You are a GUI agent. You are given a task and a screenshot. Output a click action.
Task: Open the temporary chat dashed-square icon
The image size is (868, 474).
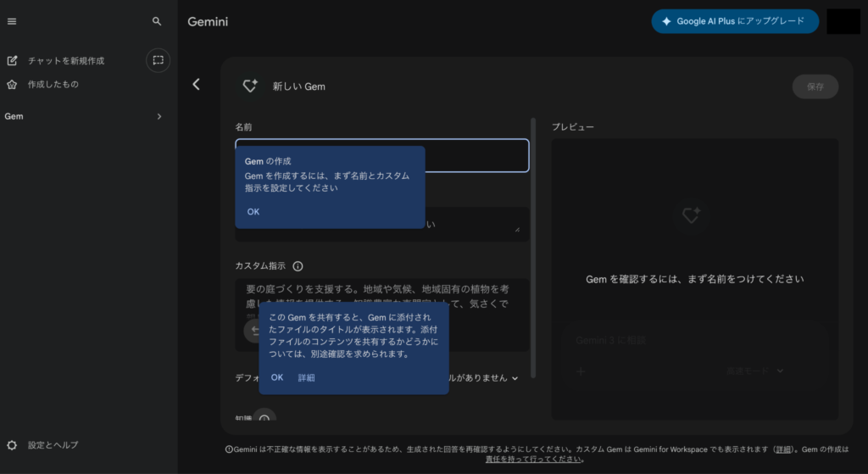click(x=158, y=60)
